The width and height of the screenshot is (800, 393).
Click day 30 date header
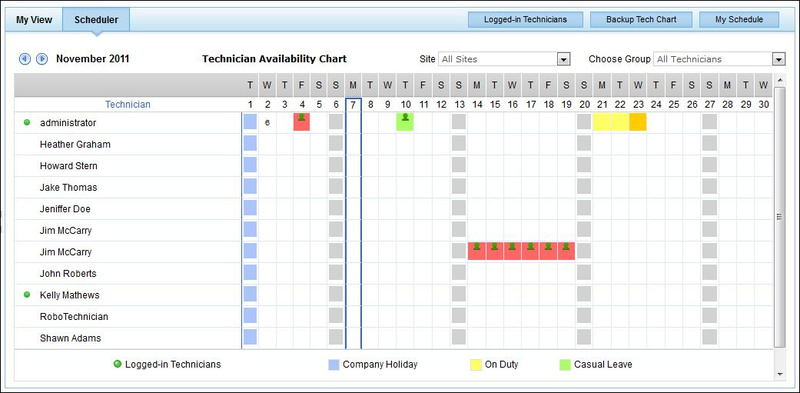(763, 105)
